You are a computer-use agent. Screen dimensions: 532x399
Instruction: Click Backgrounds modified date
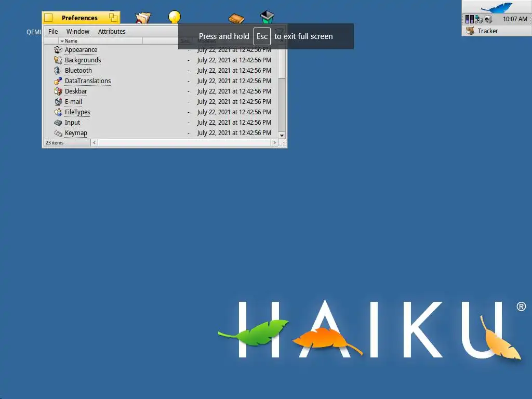[234, 60]
